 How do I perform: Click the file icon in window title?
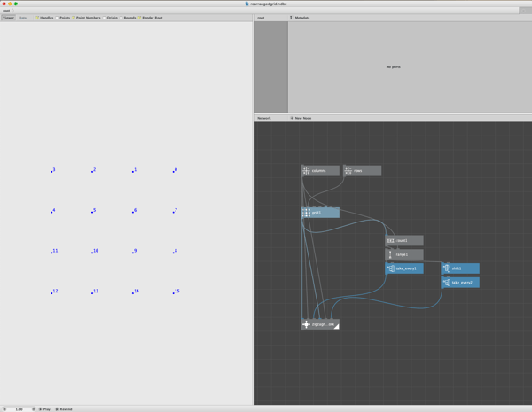[247, 4]
